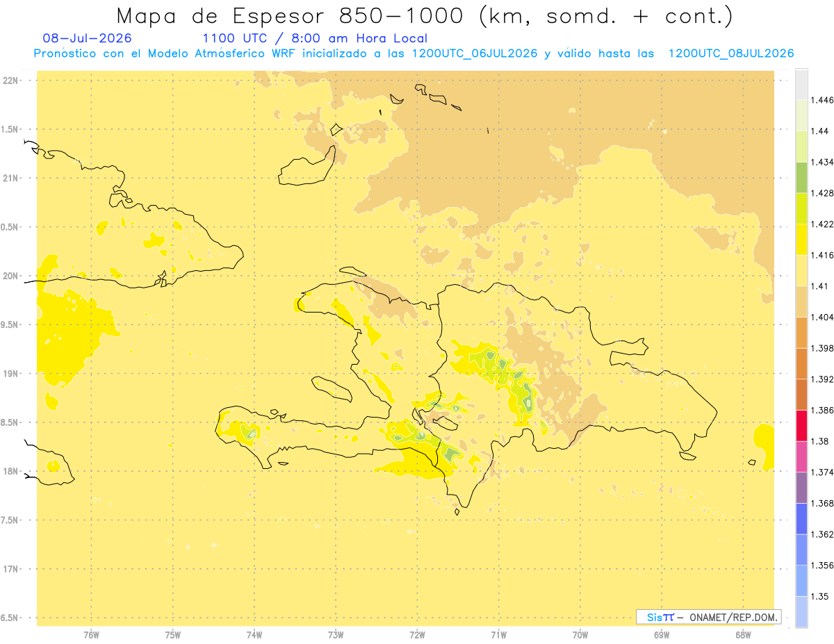Click legend value '1.356'
The image size is (834, 644).
(x=821, y=565)
